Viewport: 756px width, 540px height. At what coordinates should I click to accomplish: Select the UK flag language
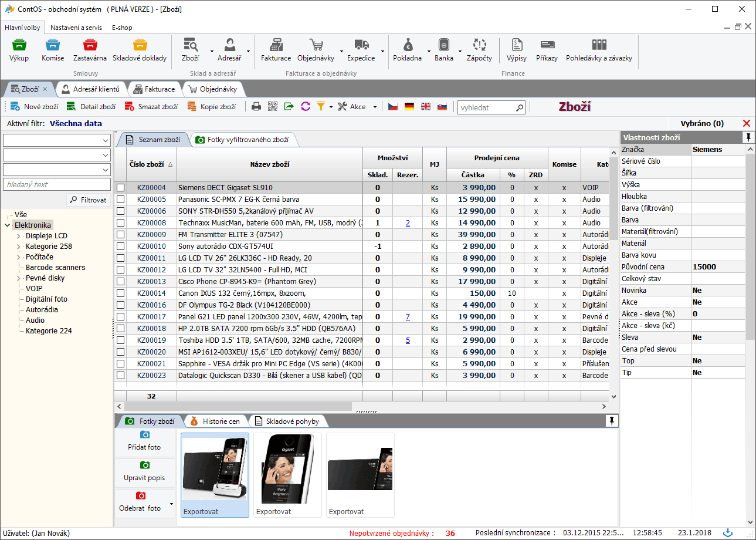coord(426,107)
